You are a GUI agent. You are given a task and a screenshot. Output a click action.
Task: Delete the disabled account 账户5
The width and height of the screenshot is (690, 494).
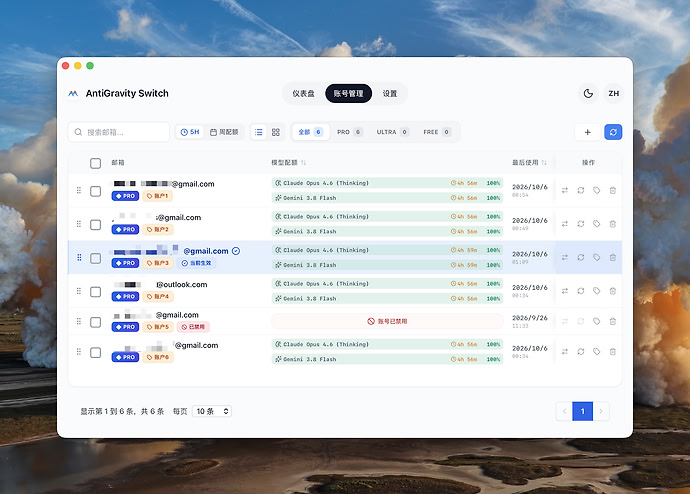pos(613,322)
